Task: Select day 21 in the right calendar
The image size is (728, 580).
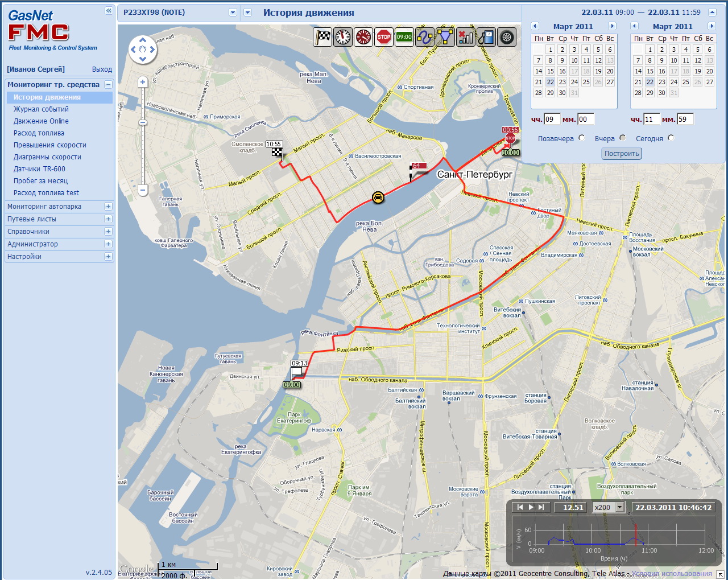Action: [x=638, y=82]
